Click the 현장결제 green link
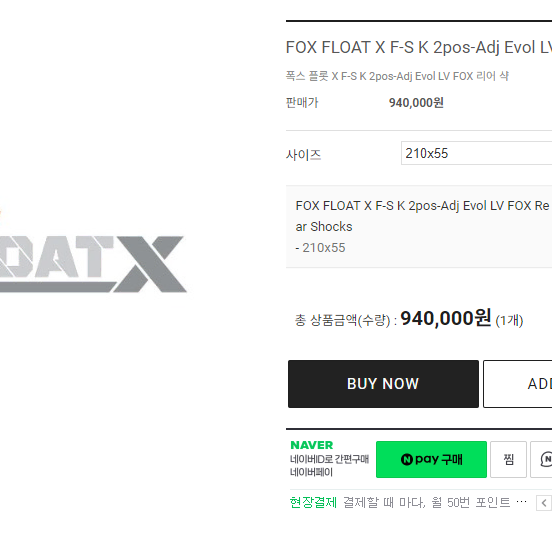The image size is (552, 552). click(313, 502)
